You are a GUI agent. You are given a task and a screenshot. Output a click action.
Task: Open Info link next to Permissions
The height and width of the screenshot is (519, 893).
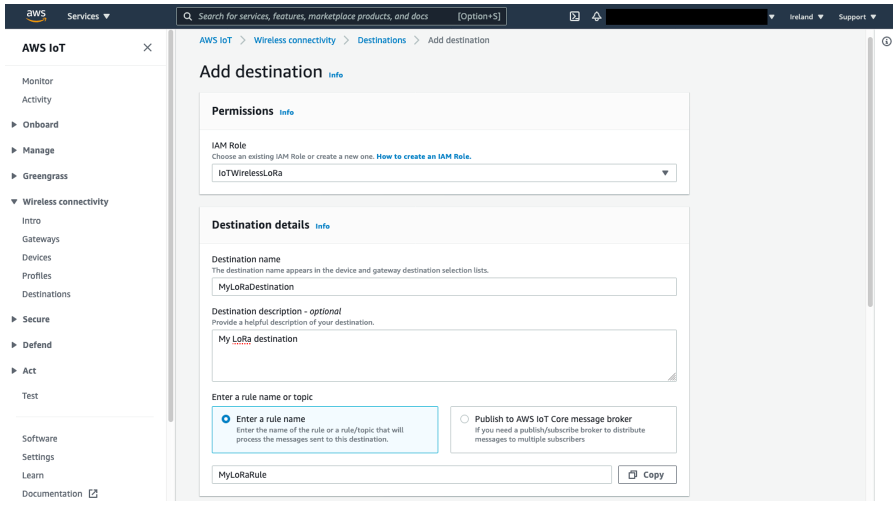[x=286, y=113]
